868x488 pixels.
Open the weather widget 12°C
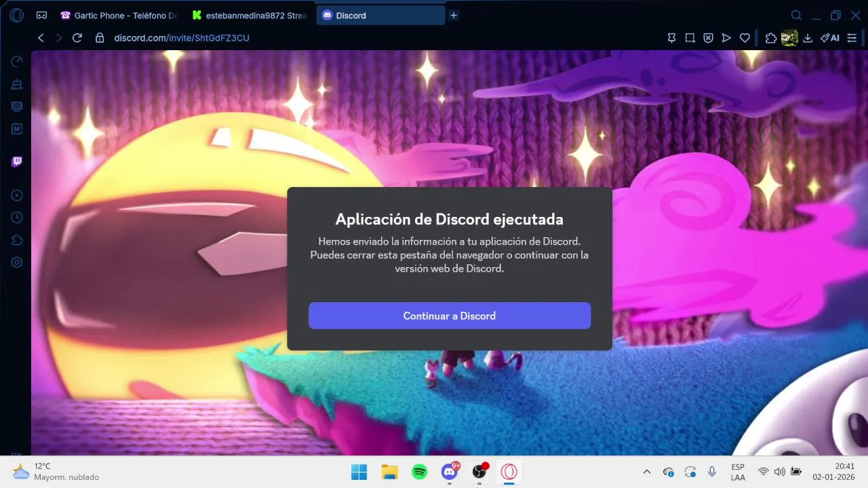[56, 472]
